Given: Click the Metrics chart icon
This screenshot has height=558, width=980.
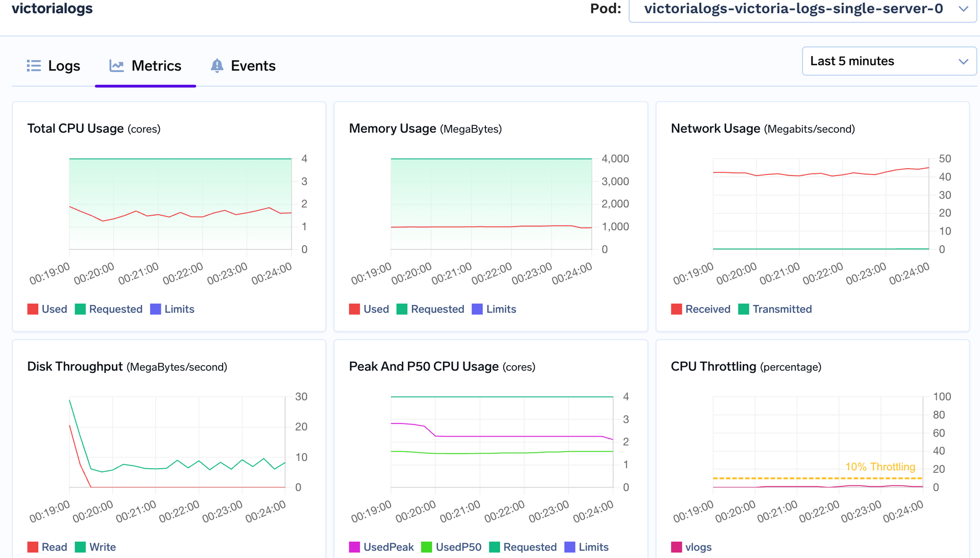Looking at the screenshot, I should coord(116,65).
